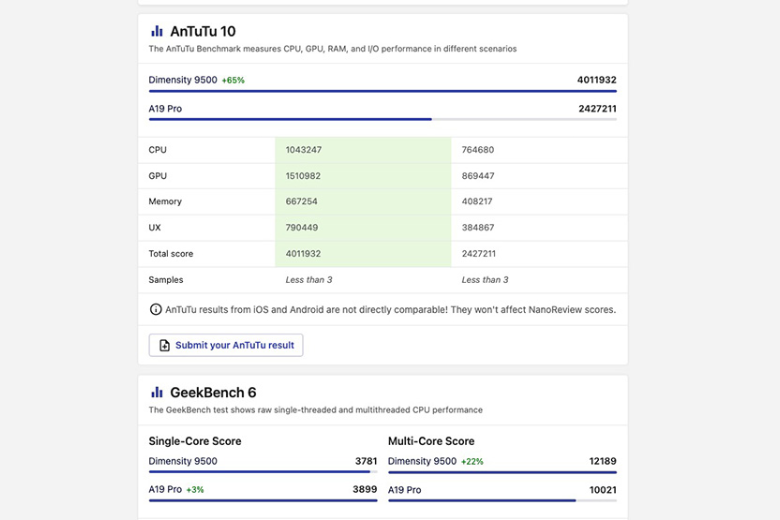Viewport: 780px width, 520px height.
Task: Click the Memory value 408217
Action: coord(477,202)
